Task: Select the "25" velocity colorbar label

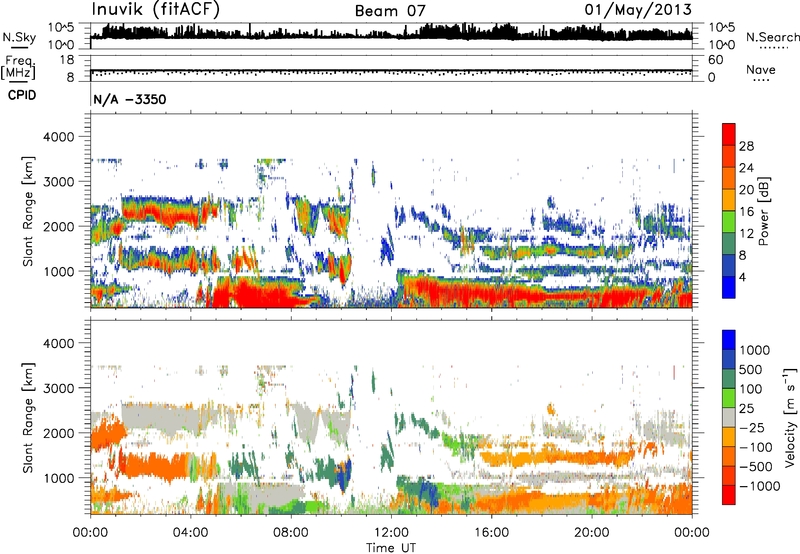Action: (x=746, y=409)
